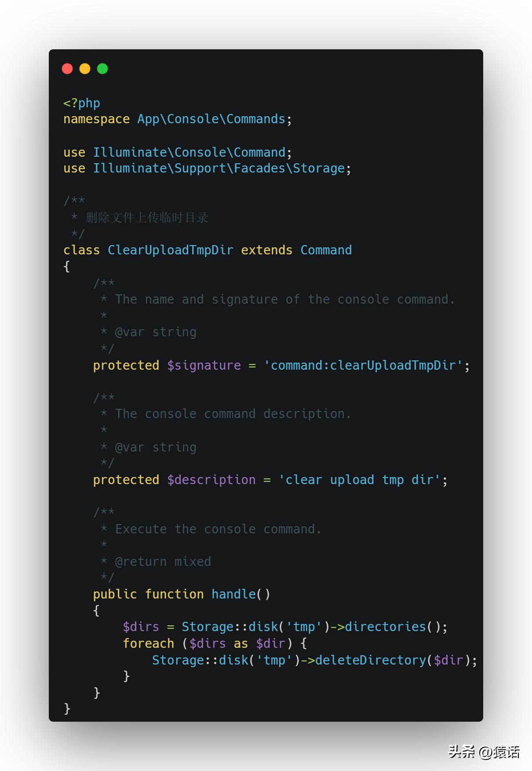Click the <?php opening tag
Viewport: 532px width, 771px height.
[82, 103]
